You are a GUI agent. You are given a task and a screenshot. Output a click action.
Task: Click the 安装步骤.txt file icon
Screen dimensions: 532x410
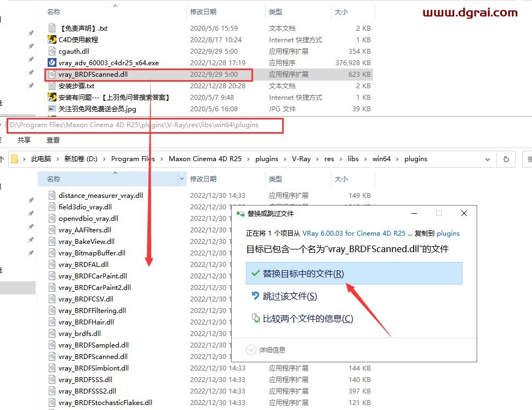pos(52,86)
